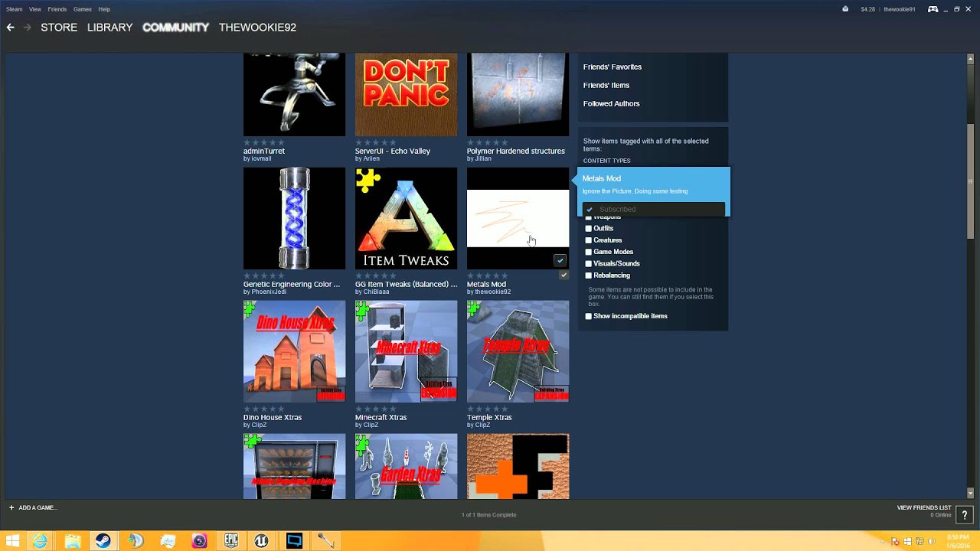
Task: Open Metals Mod item thumbnail
Action: pos(518,218)
